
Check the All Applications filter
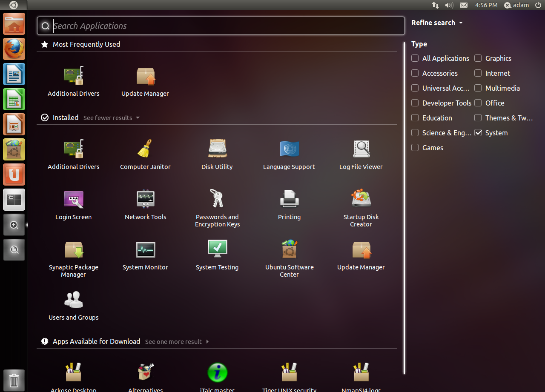415,58
